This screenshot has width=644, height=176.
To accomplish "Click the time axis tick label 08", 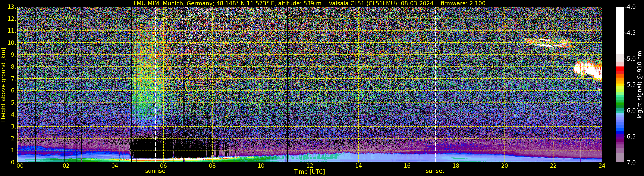I will (x=212, y=166).
